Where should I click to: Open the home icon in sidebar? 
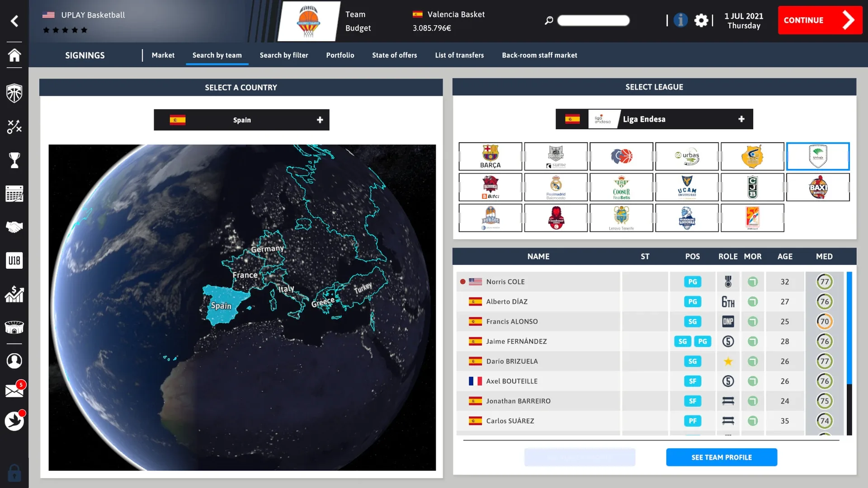point(14,55)
